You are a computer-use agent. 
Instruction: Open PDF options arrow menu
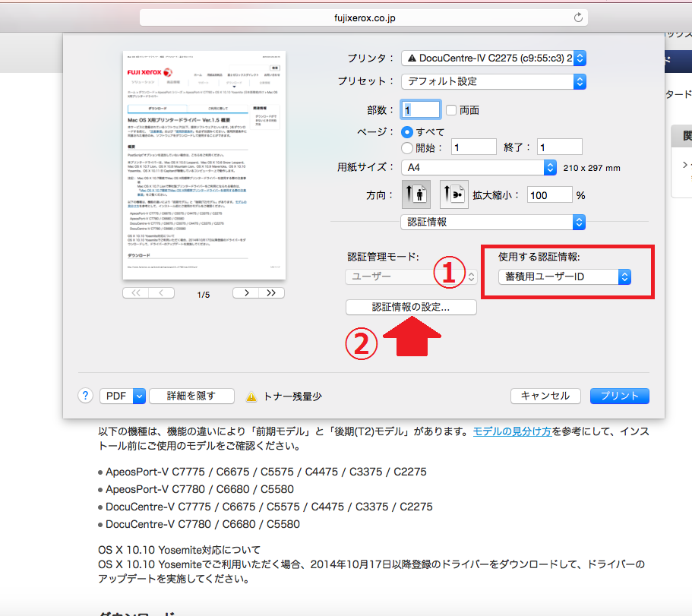139,396
